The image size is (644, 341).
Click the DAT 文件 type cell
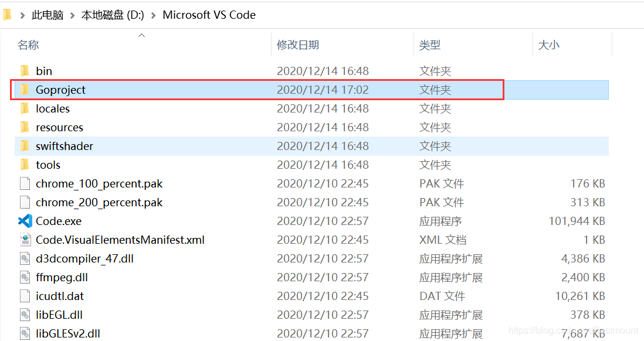(442, 296)
